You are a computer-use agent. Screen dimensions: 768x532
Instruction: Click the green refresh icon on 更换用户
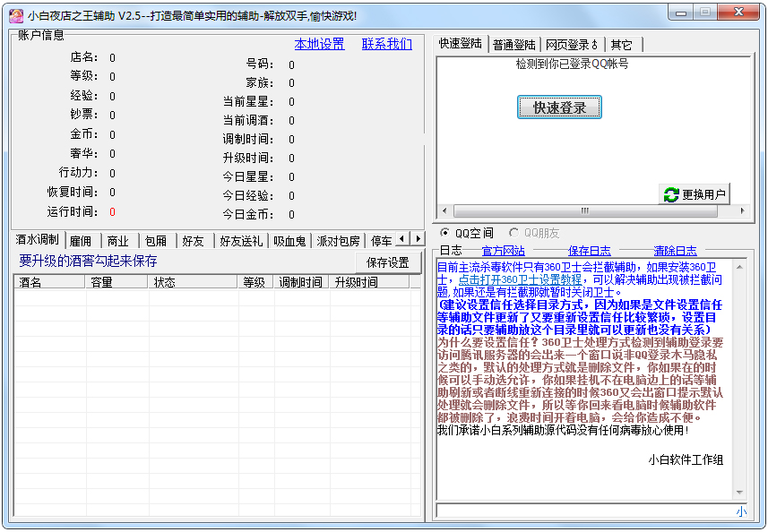point(670,194)
